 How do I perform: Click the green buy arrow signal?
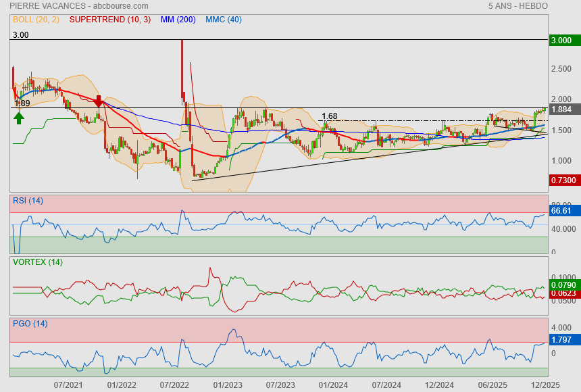[x=19, y=118]
